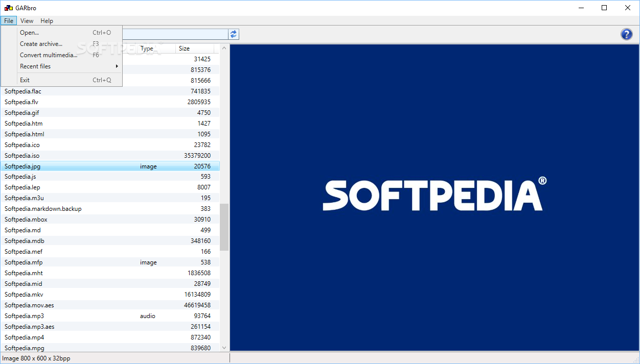Image resolution: width=640 pixels, height=364 pixels.
Task: Select Softpedia.iso file row
Action: pos(110,156)
